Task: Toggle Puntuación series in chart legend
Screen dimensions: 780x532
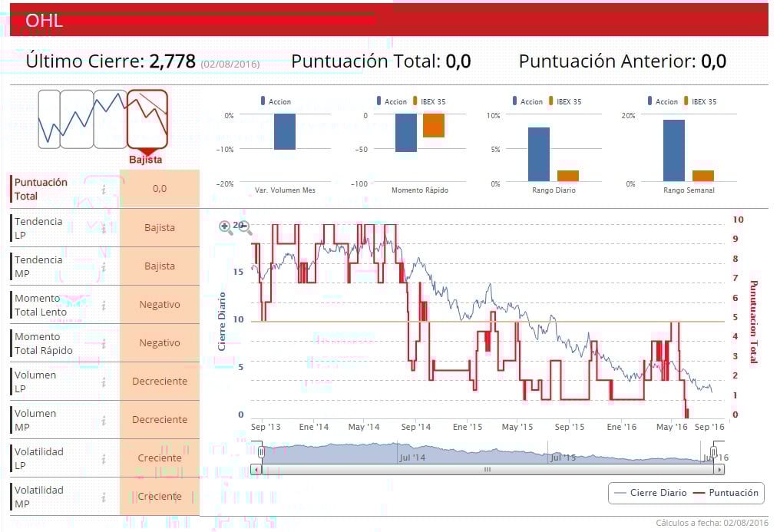Action: pos(726,493)
